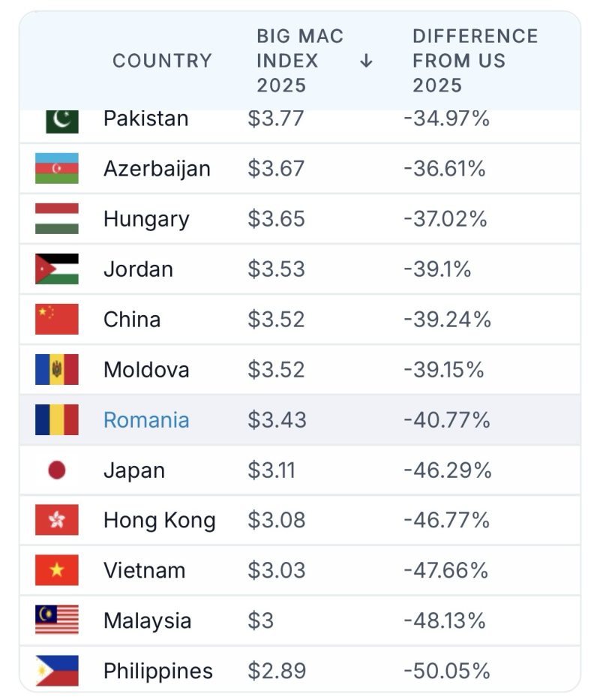
Task: Click the Vietnam flag icon
Action: click(57, 570)
